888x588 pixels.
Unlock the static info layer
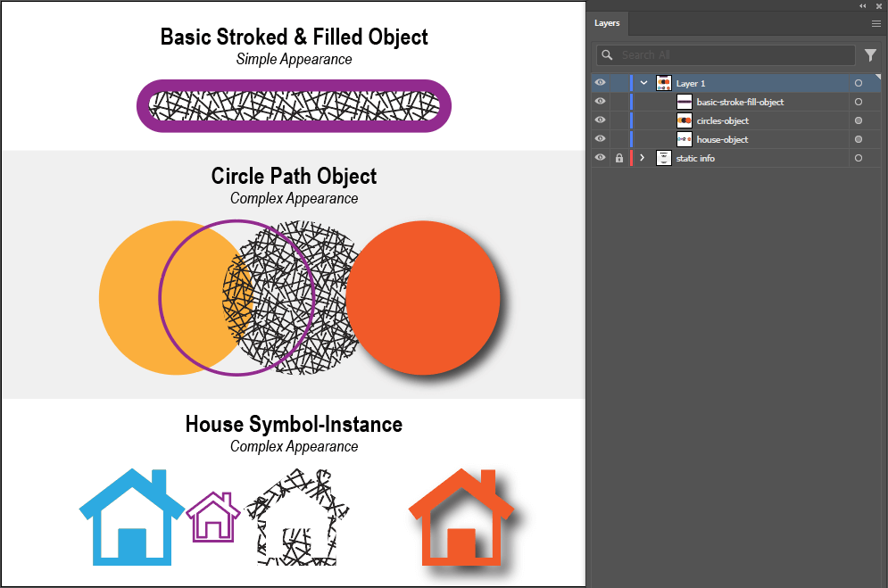coord(618,158)
